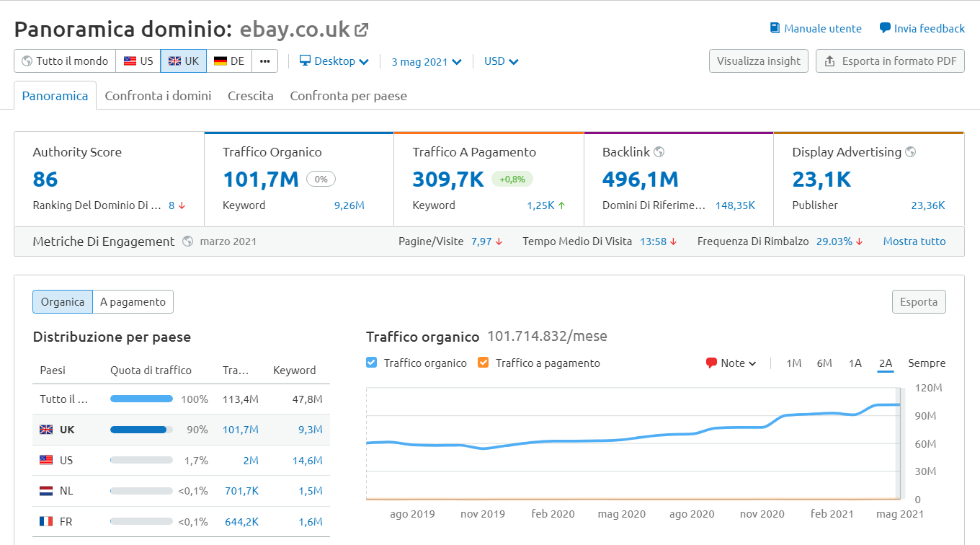Switch to the Confronta per paese tab
Viewport: 980px width, 545px height.
pyautogui.click(x=349, y=95)
